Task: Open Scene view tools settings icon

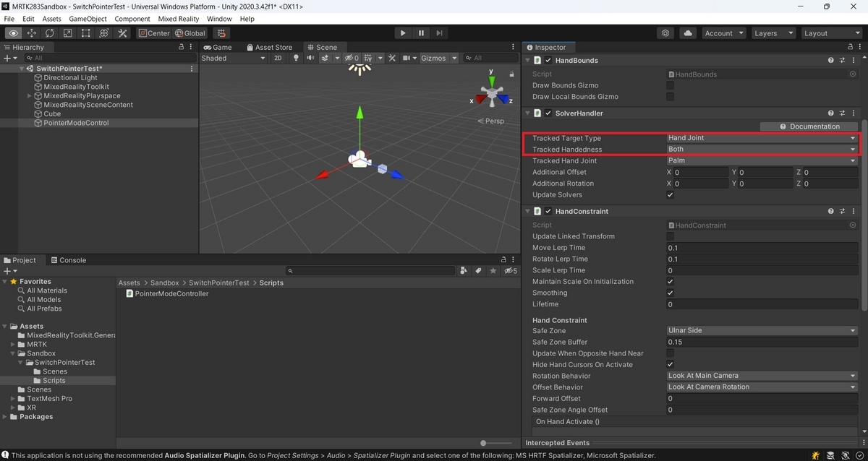Action: point(392,58)
